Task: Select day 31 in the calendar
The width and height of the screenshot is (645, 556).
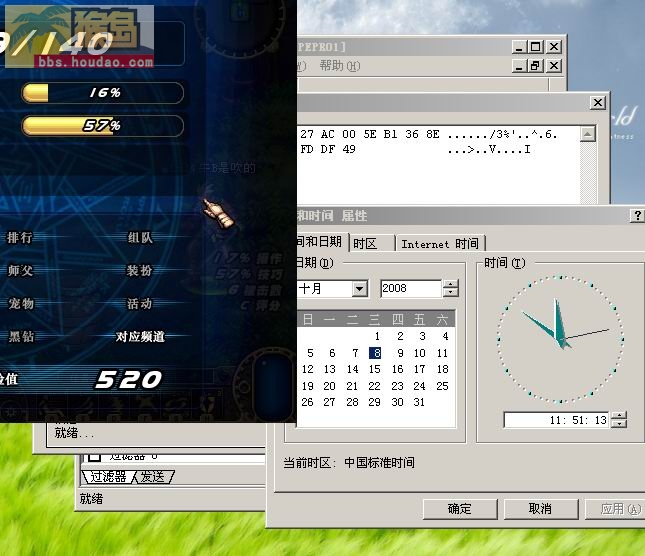Action: (x=419, y=402)
